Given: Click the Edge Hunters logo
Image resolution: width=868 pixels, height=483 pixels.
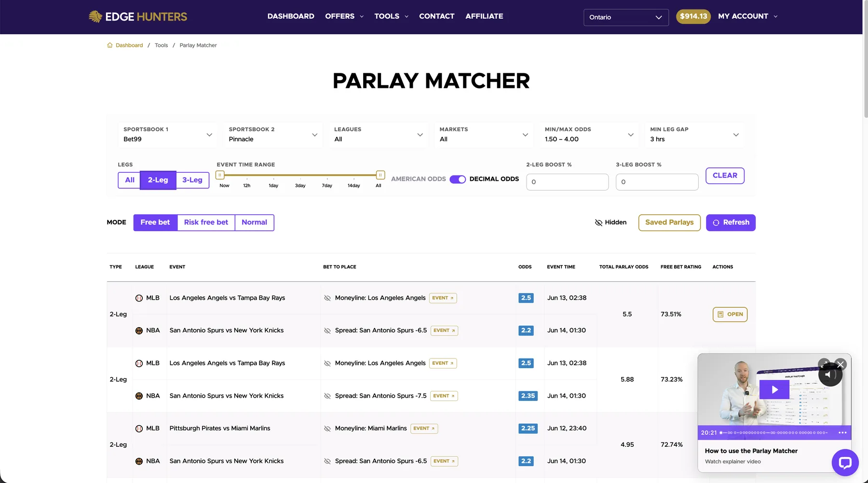Looking at the screenshot, I should (138, 16).
